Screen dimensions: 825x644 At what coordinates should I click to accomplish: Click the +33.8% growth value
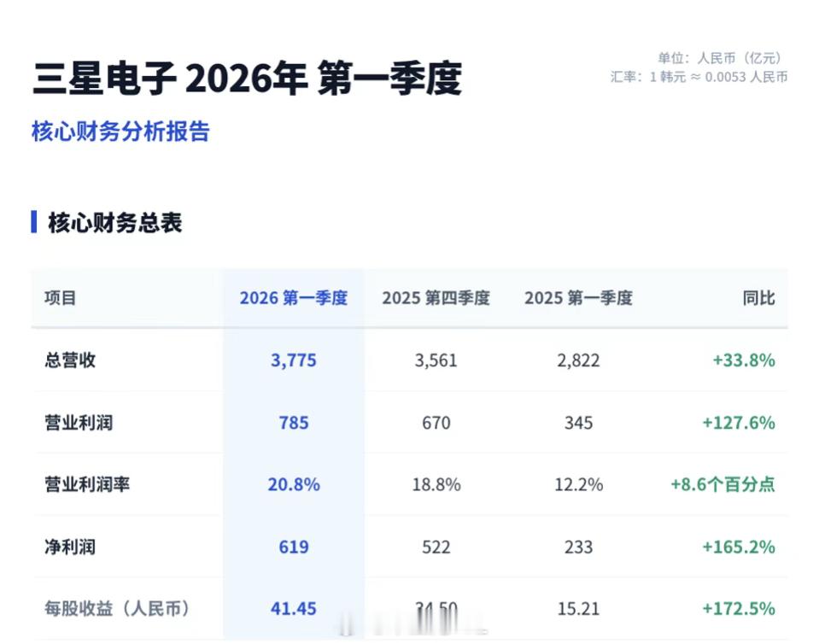click(744, 360)
